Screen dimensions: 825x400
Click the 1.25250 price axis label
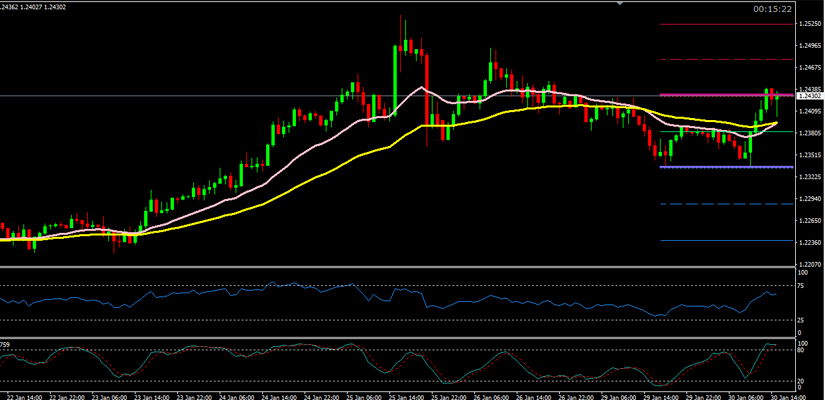[809, 24]
